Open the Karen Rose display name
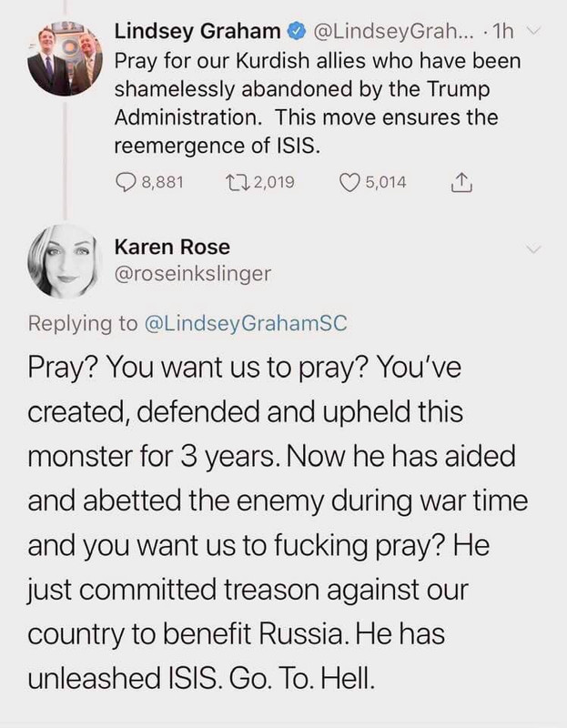The image size is (567, 728). (172, 247)
